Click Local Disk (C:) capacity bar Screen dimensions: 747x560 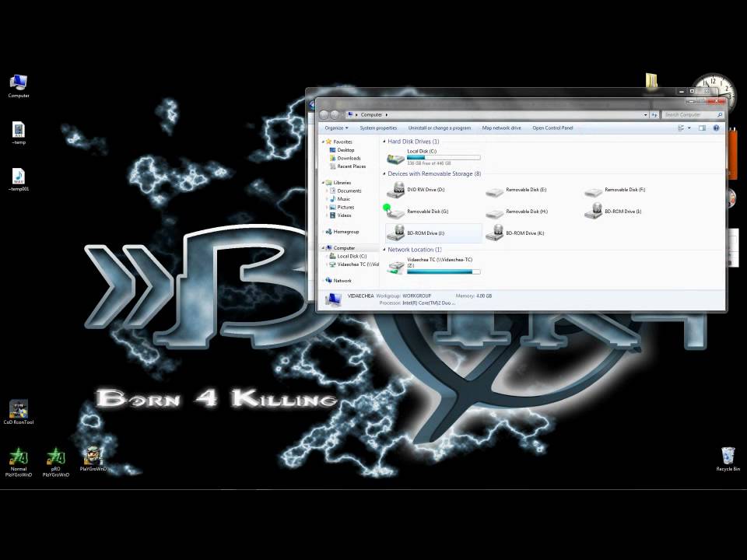(x=444, y=157)
